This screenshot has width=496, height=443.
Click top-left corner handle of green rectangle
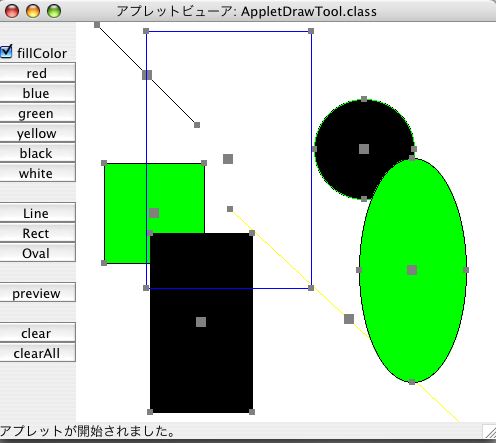104,163
